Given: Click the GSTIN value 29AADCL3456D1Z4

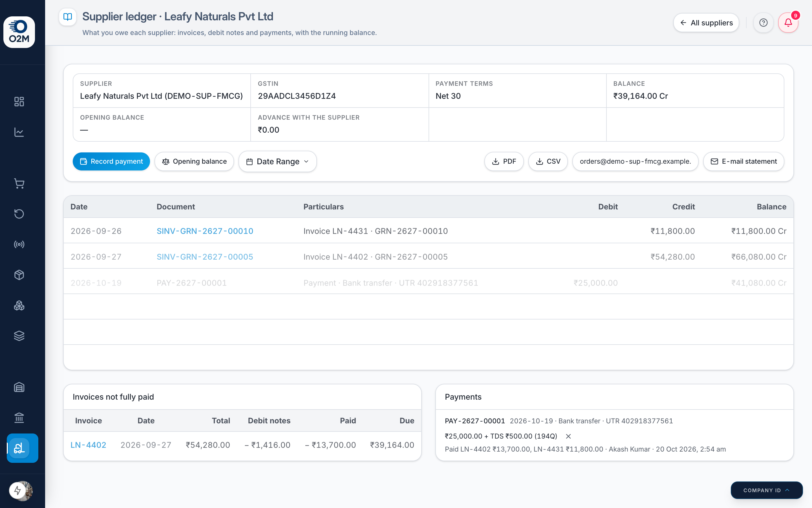Looking at the screenshot, I should (x=297, y=96).
